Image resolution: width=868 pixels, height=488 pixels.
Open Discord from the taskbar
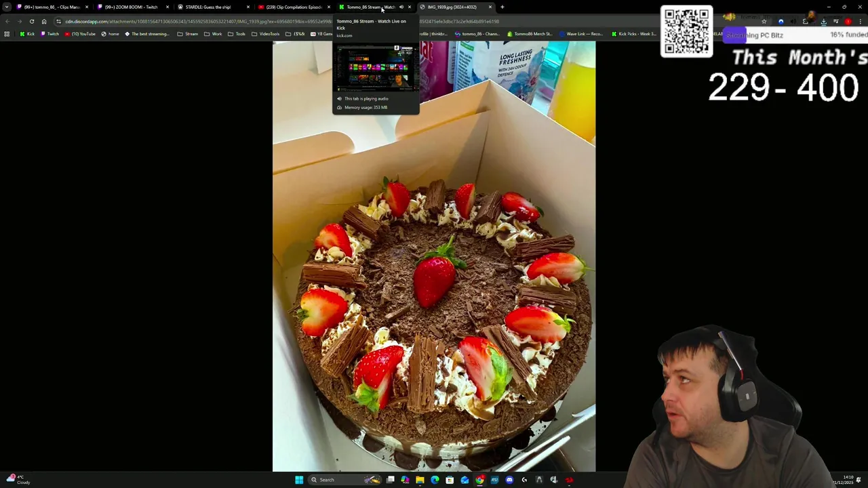(x=509, y=480)
